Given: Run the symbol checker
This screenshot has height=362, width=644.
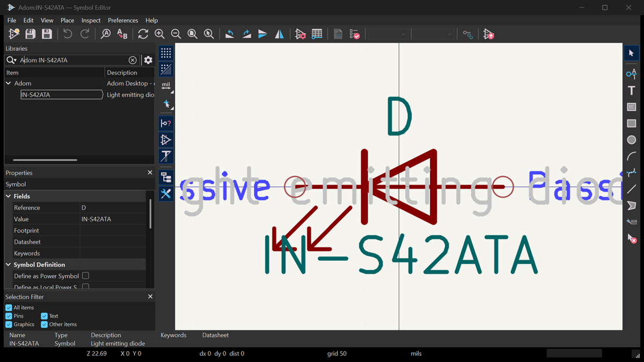Looking at the screenshot, I should (x=354, y=34).
